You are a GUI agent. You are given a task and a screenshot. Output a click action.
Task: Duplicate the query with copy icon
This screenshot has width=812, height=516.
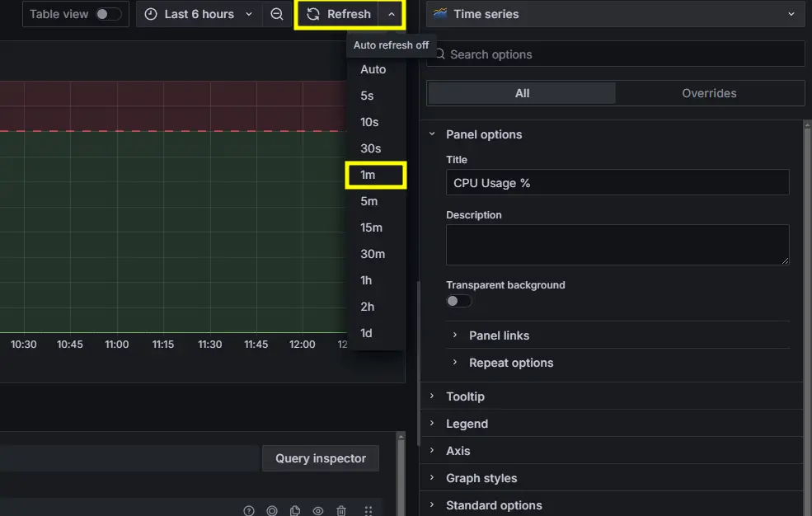(x=295, y=511)
